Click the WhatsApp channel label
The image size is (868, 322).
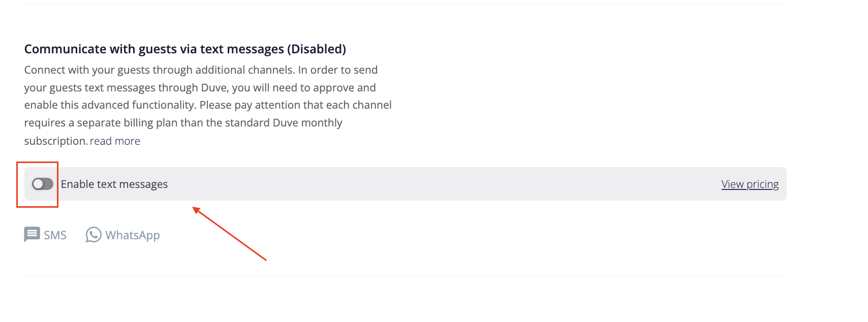[x=133, y=235]
